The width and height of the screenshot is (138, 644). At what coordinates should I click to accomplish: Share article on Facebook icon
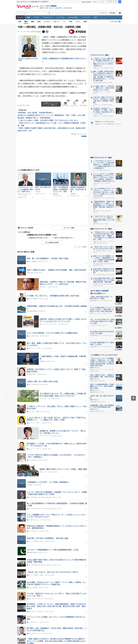pos(47,32)
